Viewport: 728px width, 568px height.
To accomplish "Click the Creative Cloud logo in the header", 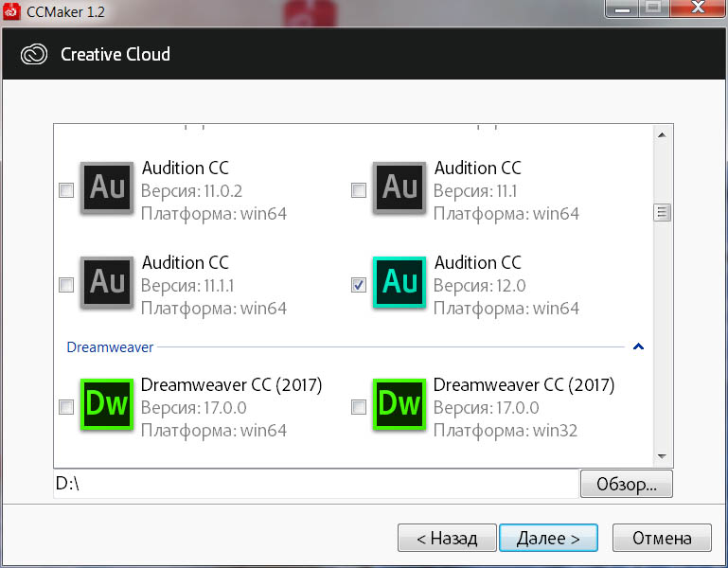I will point(34,54).
